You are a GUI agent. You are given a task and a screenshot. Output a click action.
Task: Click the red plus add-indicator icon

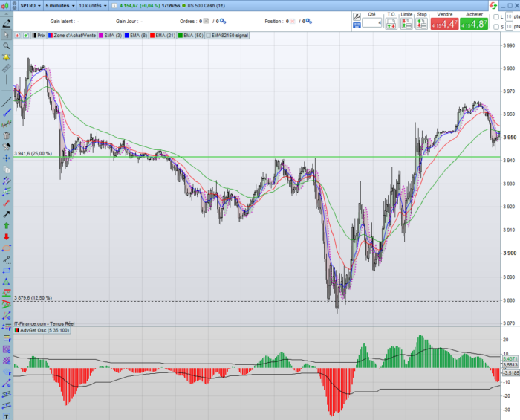[x=17, y=36]
